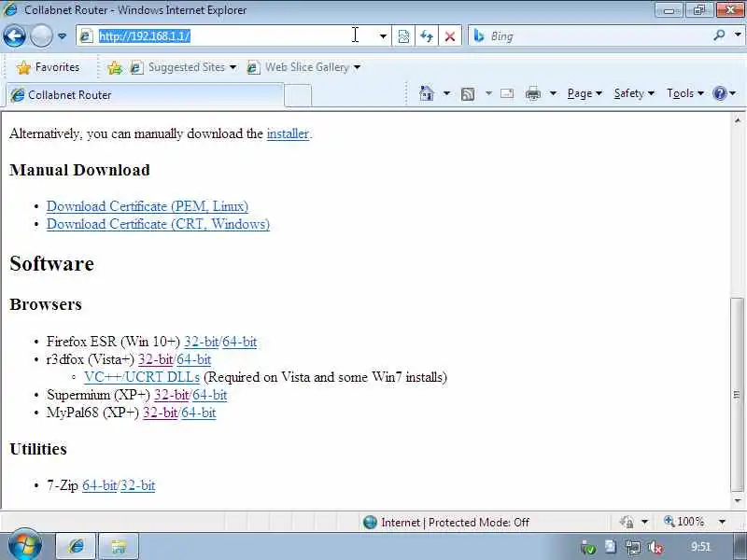Toggle Compatibility View icon

(x=403, y=36)
